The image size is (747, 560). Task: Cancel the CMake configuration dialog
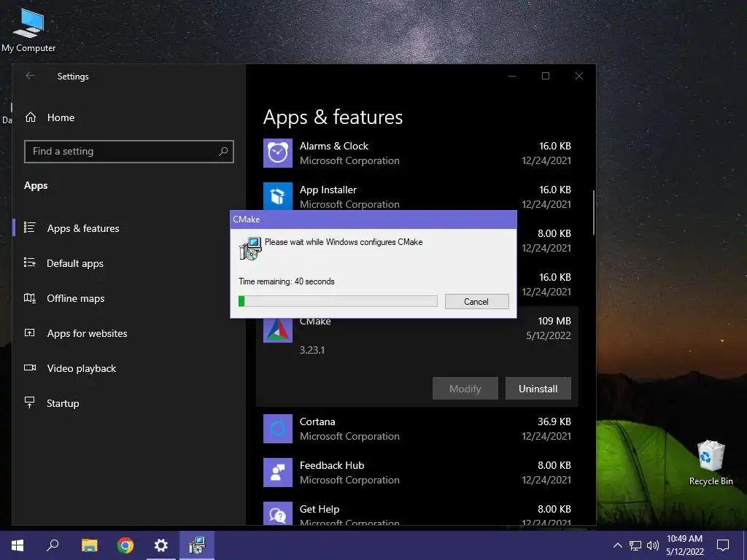pyautogui.click(x=476, y=301)
